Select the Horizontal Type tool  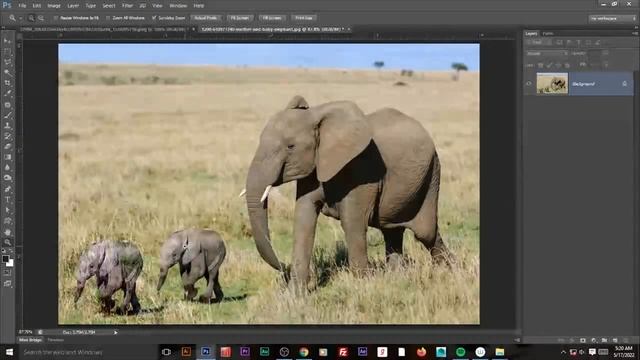point(7,200)
